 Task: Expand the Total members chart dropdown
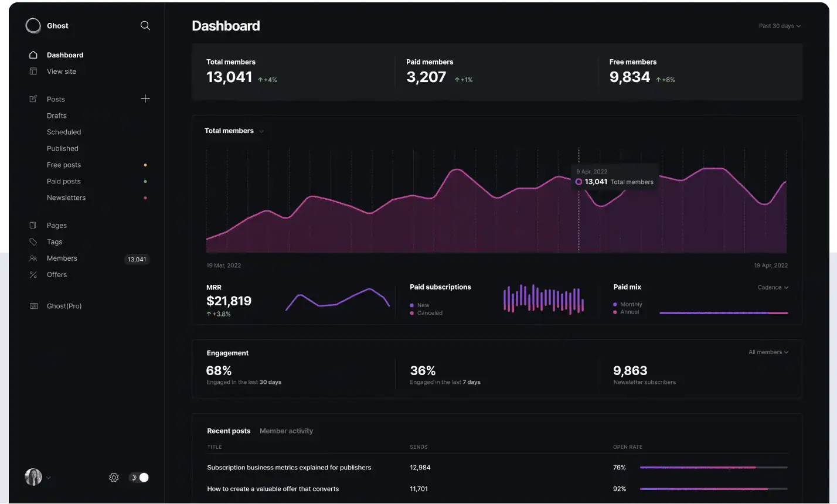click(x=261, y=131)
